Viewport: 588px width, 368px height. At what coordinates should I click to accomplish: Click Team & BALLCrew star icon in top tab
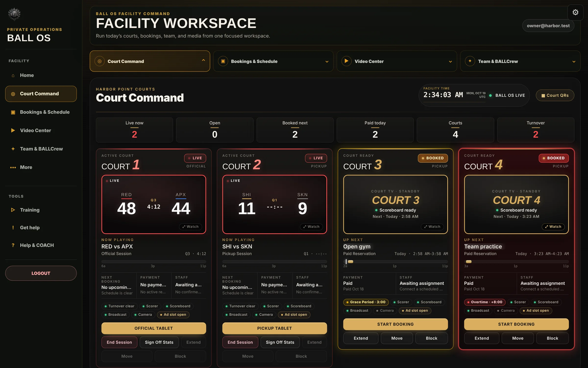pyautogui.click(x=470, y=61)
